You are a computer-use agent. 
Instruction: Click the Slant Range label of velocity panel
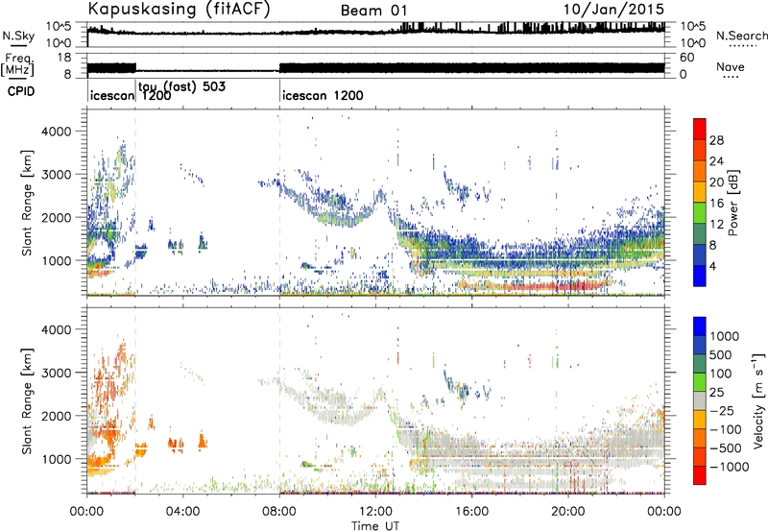click(x=27, y=401)
